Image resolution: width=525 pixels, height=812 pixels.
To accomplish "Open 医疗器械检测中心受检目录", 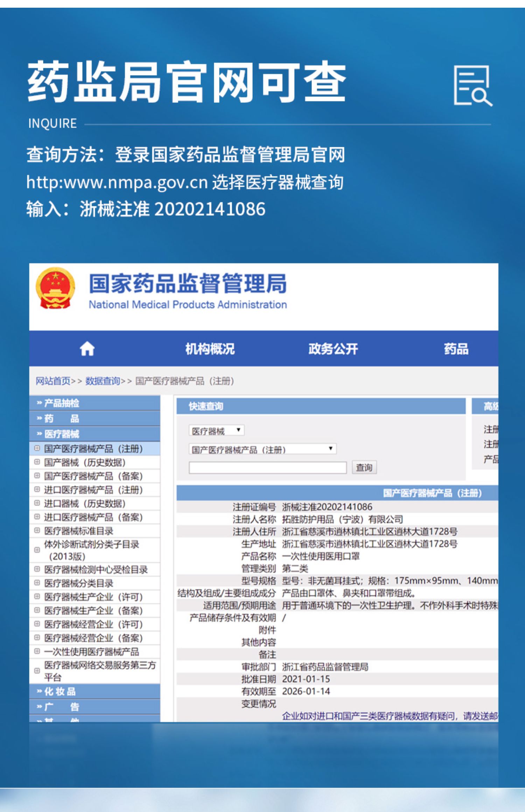I will 94,569.
